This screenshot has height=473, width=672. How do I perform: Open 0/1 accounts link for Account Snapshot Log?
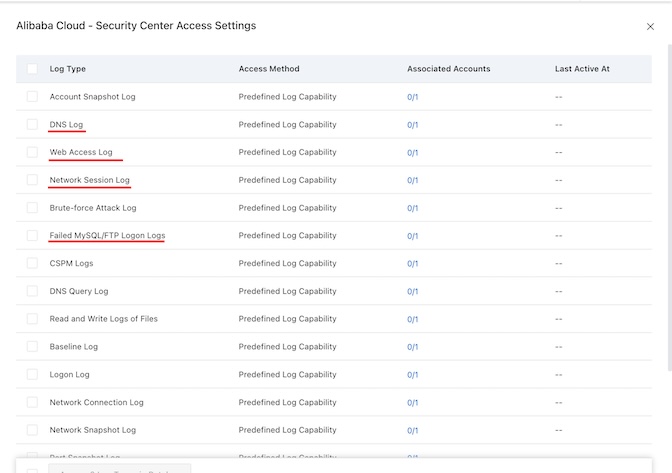(x=412, y=97)
